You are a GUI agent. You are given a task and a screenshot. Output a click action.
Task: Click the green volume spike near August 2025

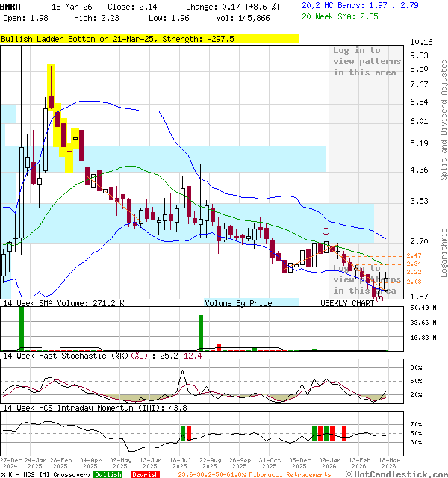(x=200, y=332)
